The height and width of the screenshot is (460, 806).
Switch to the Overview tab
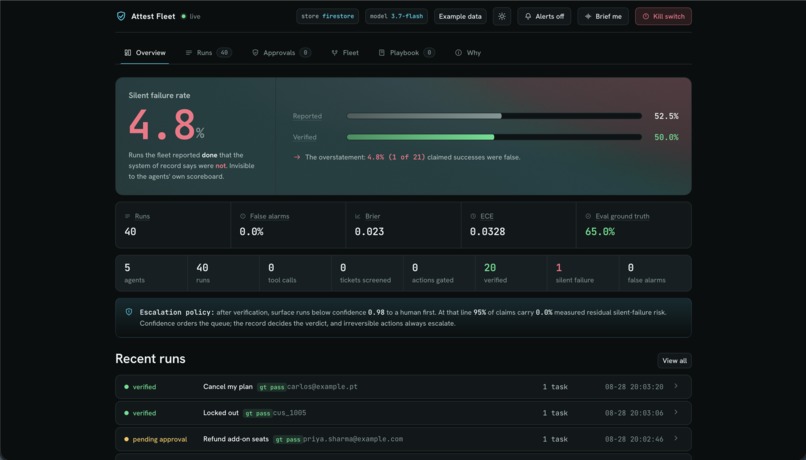145,52
